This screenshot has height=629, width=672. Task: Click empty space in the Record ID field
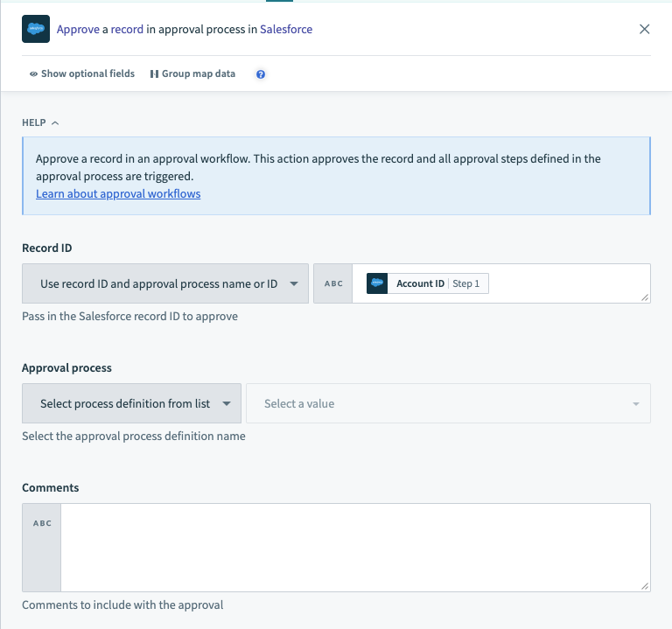[569, 283]
